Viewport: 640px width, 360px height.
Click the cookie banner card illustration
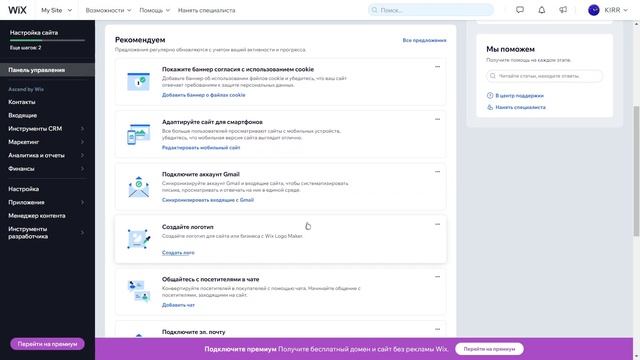tap(139, 82)
